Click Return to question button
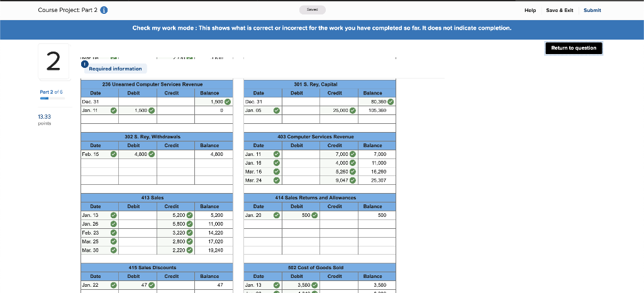The width and height of the screenshot is (644, 293). pos(574,48)
